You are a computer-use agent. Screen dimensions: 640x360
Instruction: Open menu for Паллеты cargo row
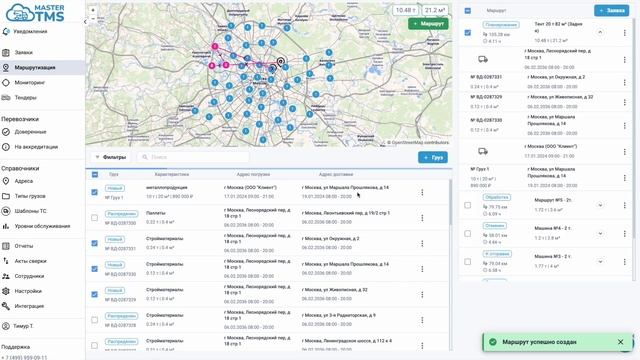422,218
